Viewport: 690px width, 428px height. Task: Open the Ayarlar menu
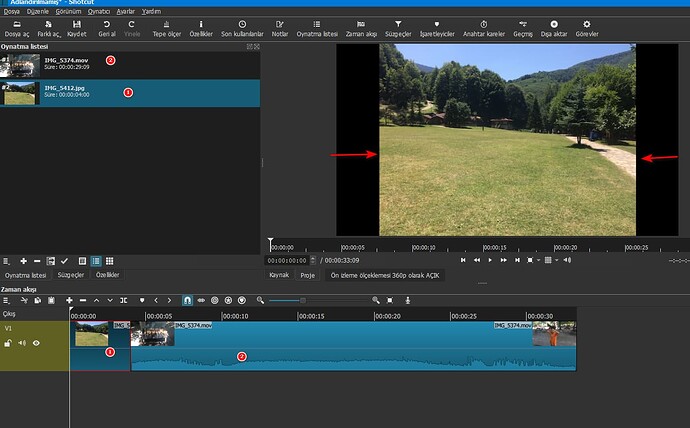tap(125, 11)
